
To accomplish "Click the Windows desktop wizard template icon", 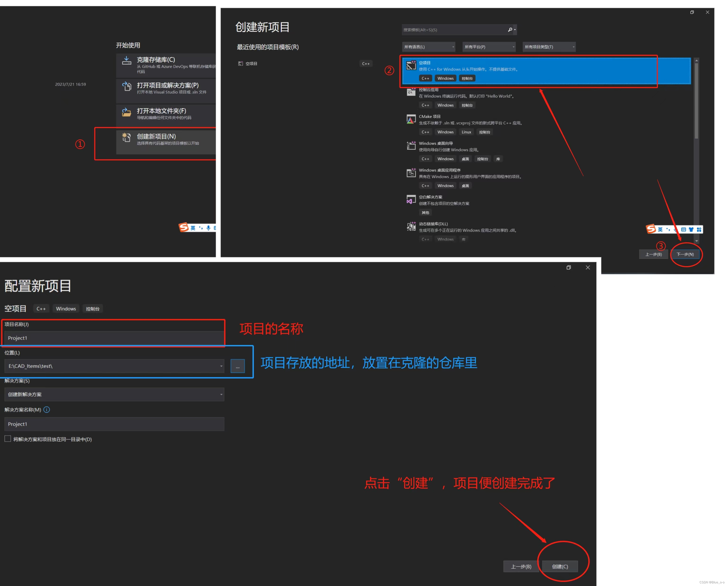I will tap(411, 145).
